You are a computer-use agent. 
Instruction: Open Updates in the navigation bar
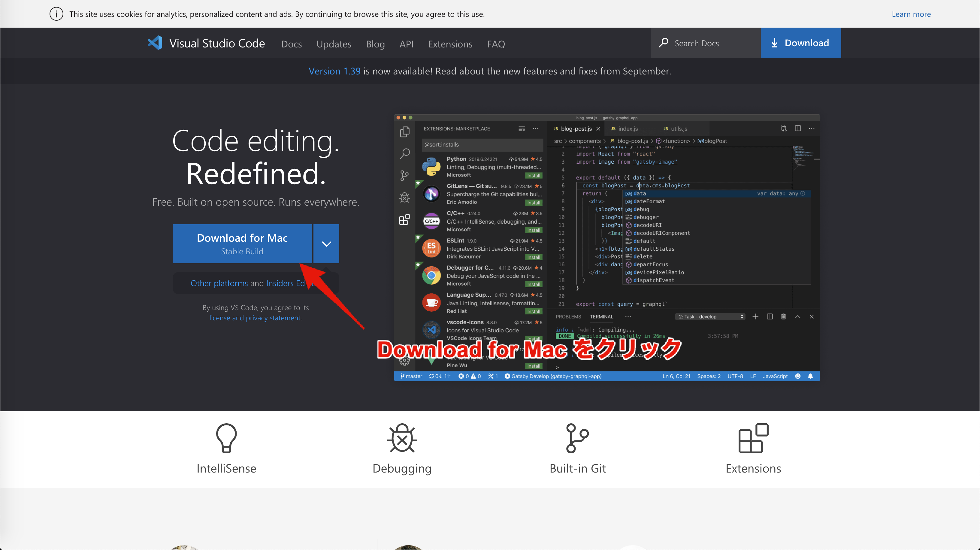334,44
